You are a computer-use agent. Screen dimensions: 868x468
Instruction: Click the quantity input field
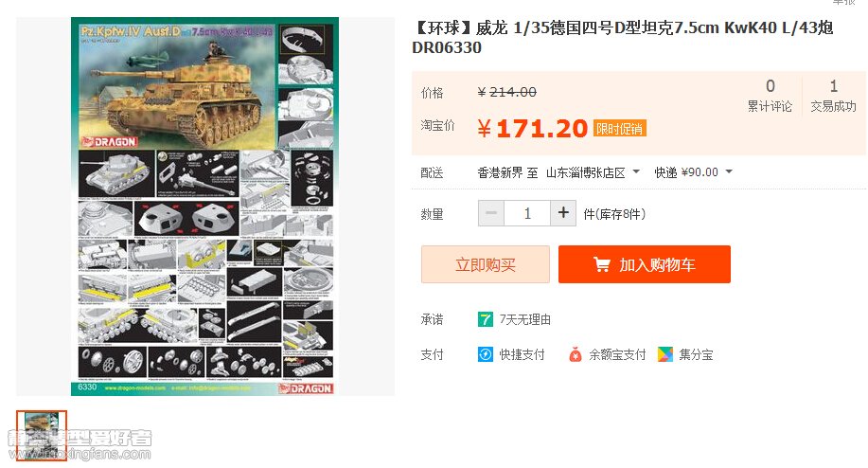(x=527, y=213)
